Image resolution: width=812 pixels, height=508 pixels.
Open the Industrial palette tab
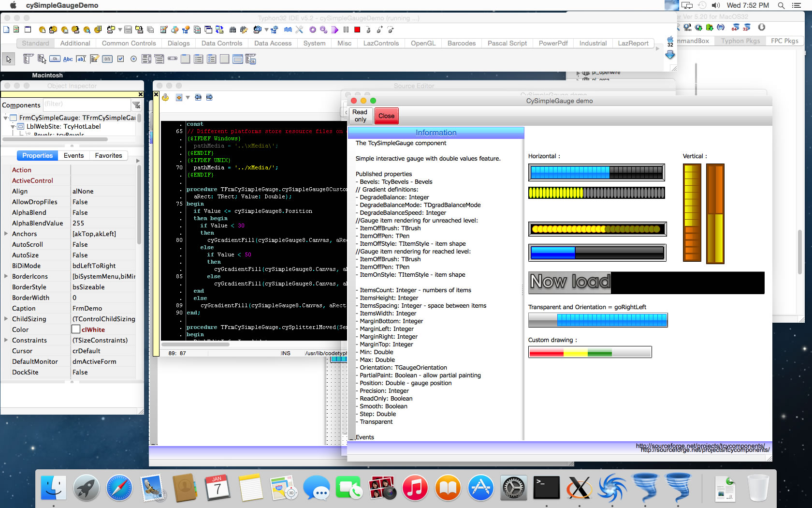(x=593, y=43)
